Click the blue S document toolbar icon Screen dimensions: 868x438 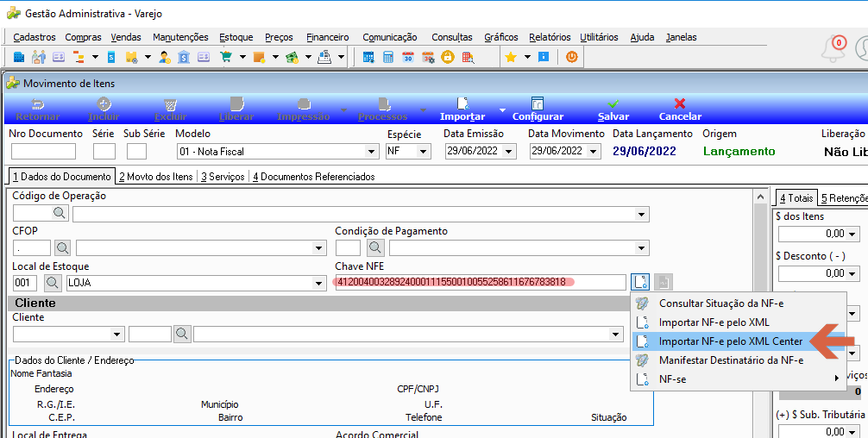[111, 57]
